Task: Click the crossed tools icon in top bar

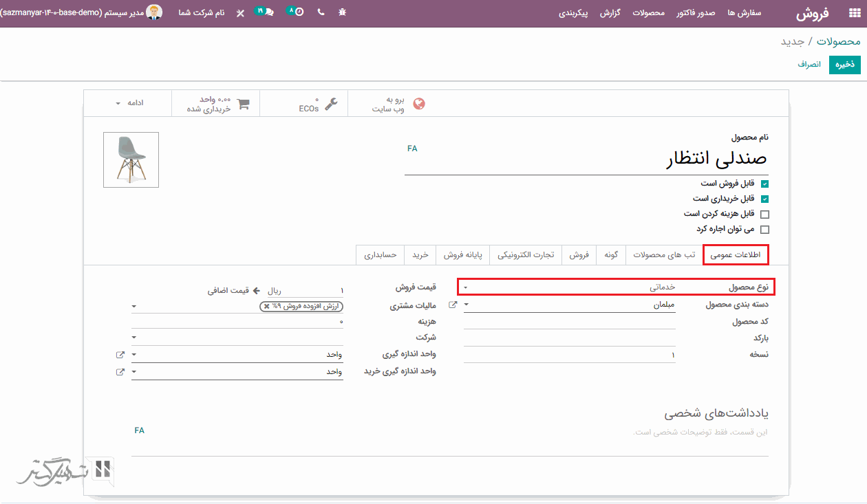Action: click(240, 13)
